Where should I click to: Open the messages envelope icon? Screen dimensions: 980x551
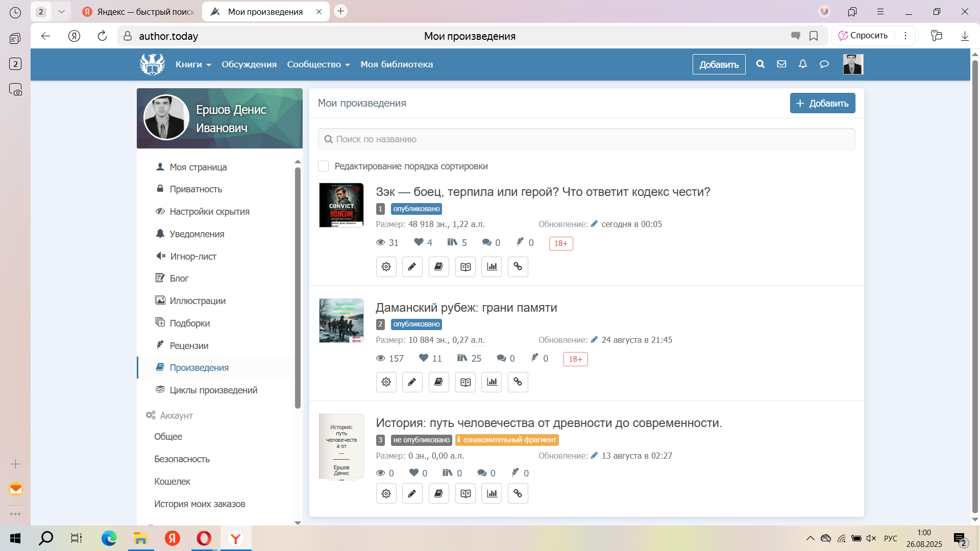781,64
